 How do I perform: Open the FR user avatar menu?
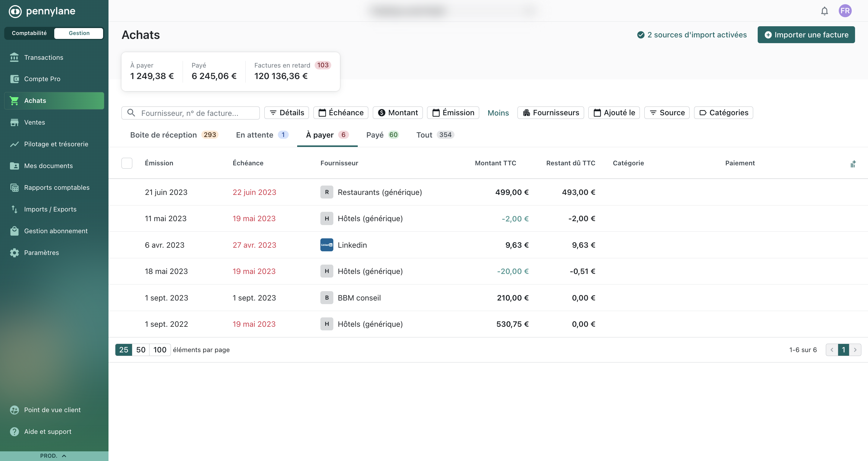pyautogui.click(x=845, y=11)
